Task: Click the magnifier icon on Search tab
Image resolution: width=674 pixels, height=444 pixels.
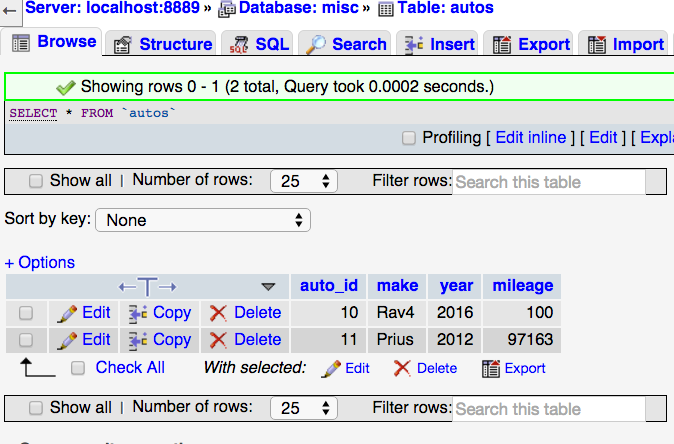Action: [316, 45]
